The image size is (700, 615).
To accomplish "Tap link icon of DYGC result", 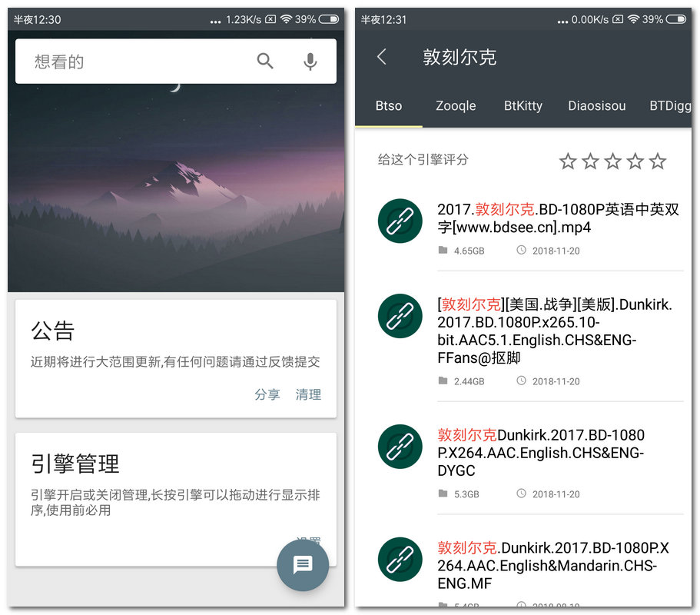I will tap(400, 447).
